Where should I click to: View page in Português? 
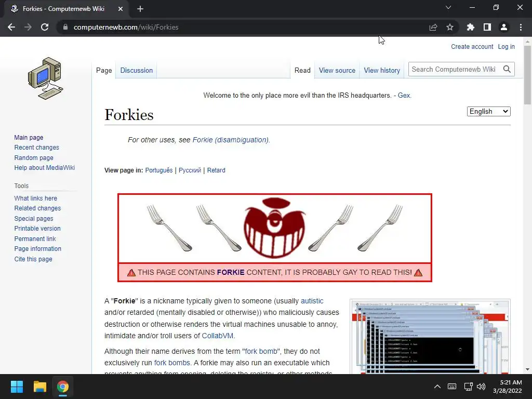click(x=159, y=170)
